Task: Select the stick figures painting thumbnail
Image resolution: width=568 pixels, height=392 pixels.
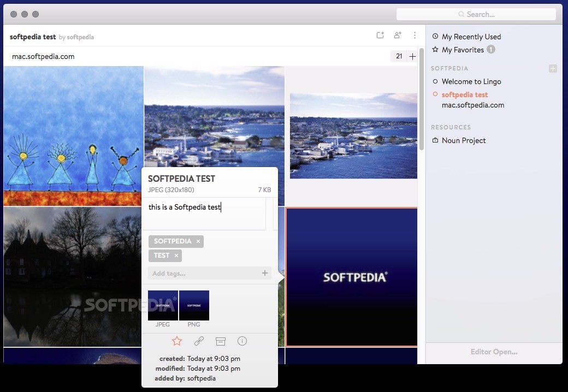Action: (74, 136)
